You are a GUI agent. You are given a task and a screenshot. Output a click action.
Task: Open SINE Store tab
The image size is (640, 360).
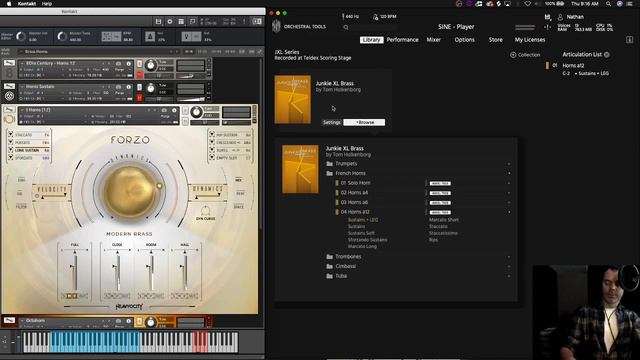[496, 40]
